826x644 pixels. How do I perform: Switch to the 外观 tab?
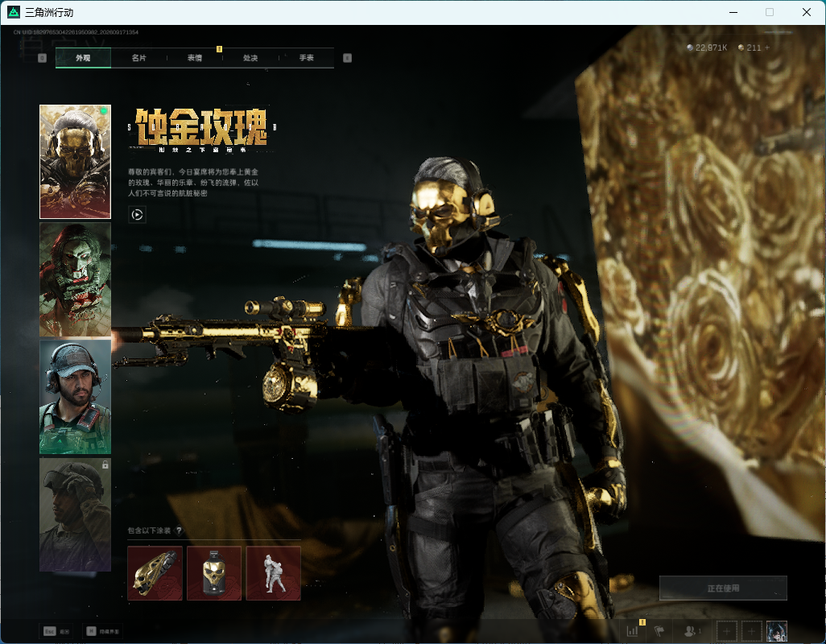[83, 58]
